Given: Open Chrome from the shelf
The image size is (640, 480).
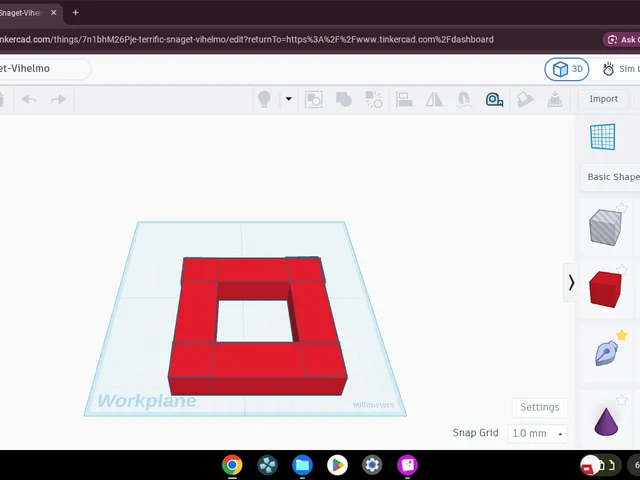Looking at the screenshot, I should (x=232, y=464).
